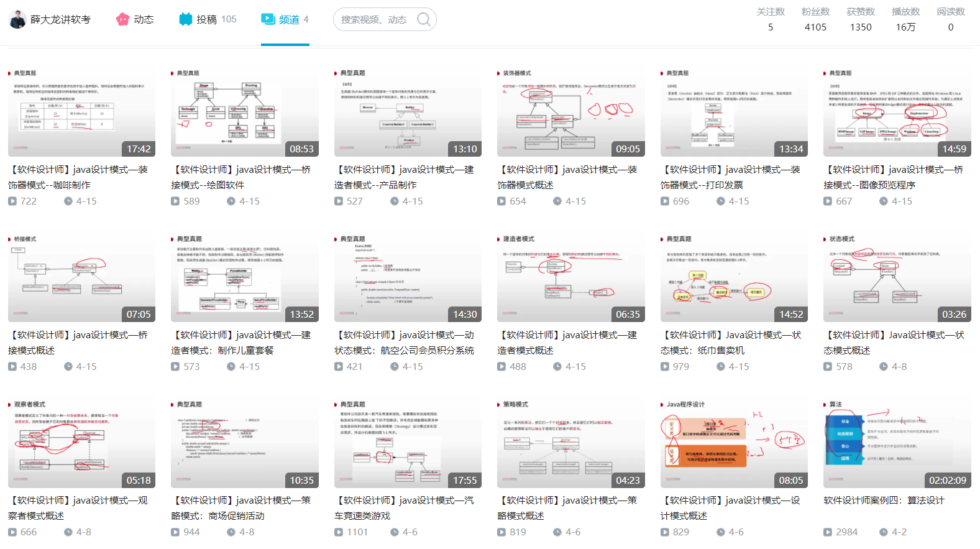Open the 建造者模式--产品制作 video title
This screenshot has width=980, height=549.
(405, 177)
